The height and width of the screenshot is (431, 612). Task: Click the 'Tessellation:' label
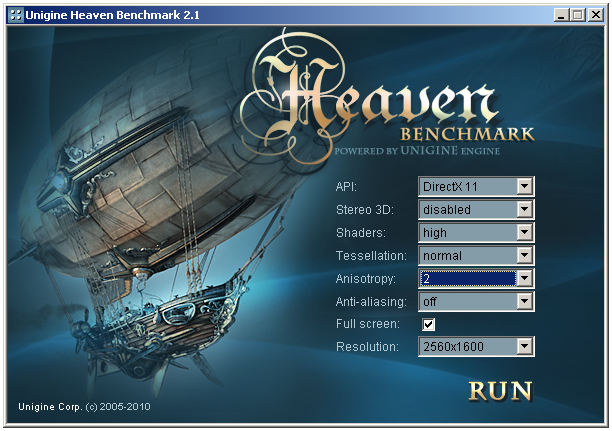(371, 256)
